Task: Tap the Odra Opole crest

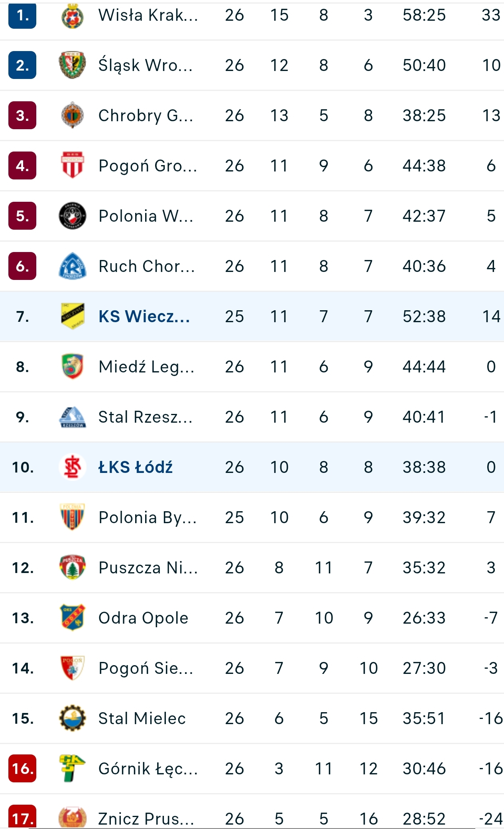Action: (x=72, y=618)
